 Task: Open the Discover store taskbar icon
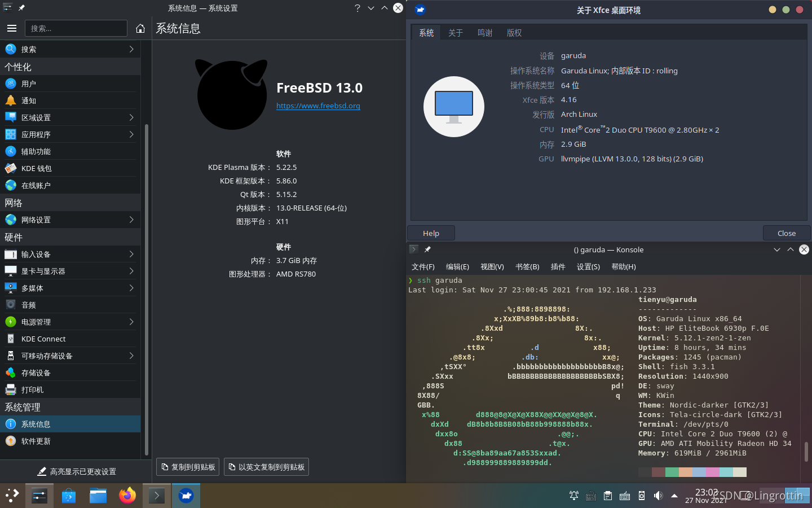click(x=69, y=496)
